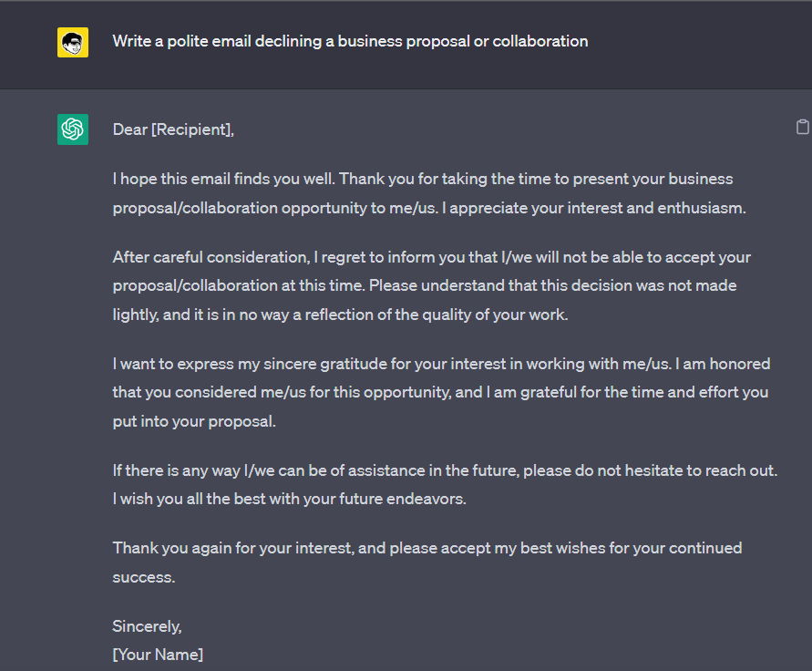The width and height of the screenshot is (812, 671).
Task: Click the paragraph mentioning 'careful consideration'
Action: [x=428, y=284]
